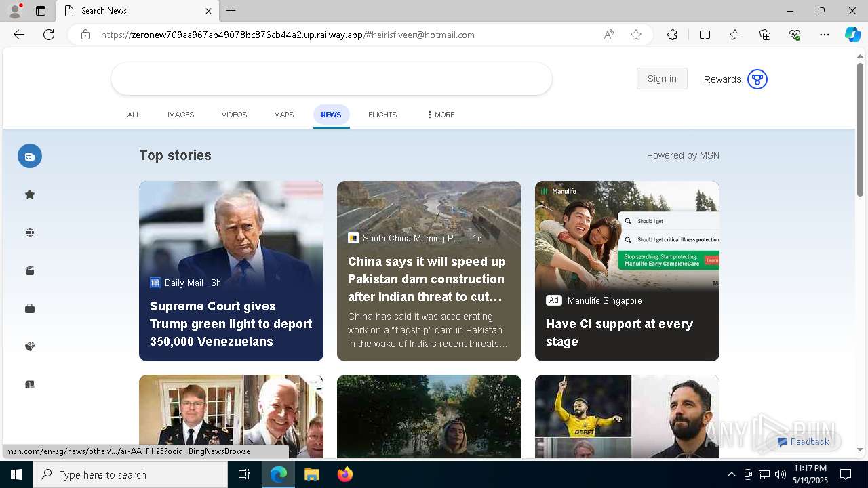
Task: Open a new tab with plus button
Action: click(231, 11)
